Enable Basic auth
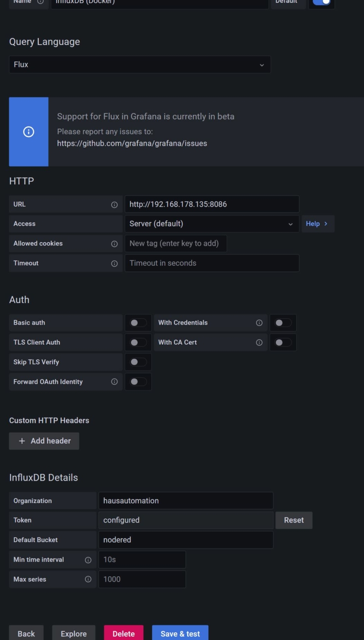 click(138, 322)
